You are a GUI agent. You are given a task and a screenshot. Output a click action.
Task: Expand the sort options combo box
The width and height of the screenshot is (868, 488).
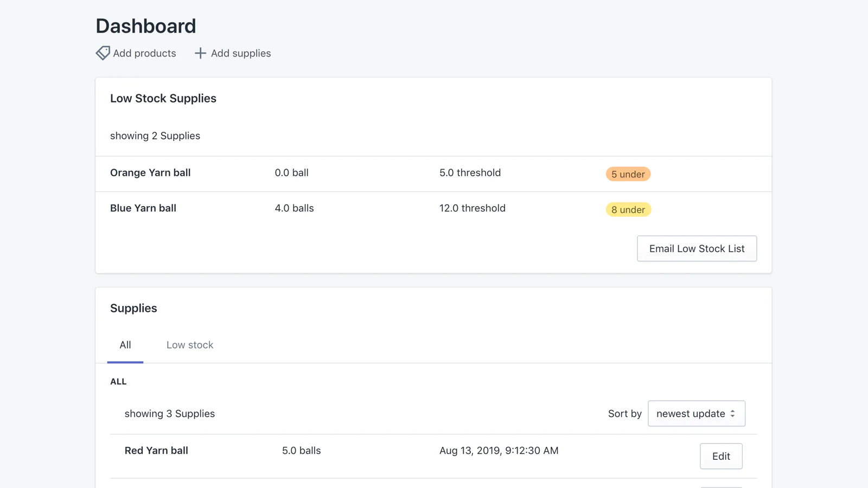[697, 413]
